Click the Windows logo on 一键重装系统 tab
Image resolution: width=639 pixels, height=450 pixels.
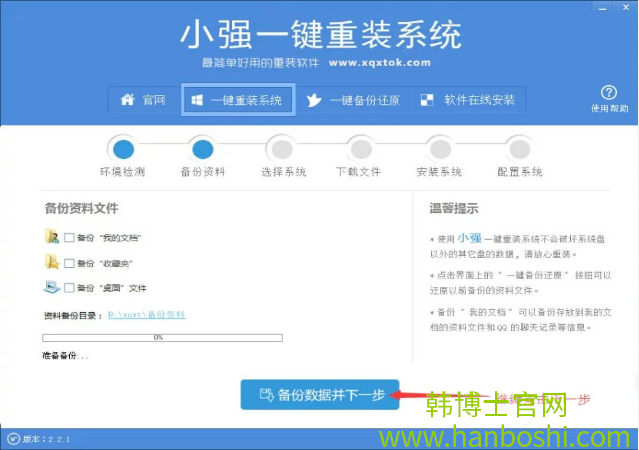197,100
